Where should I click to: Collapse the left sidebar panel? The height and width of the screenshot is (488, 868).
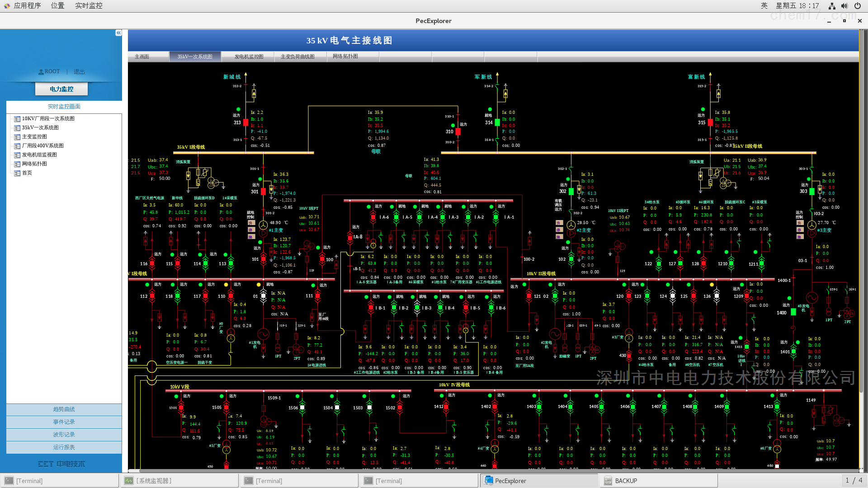point(118,33)
